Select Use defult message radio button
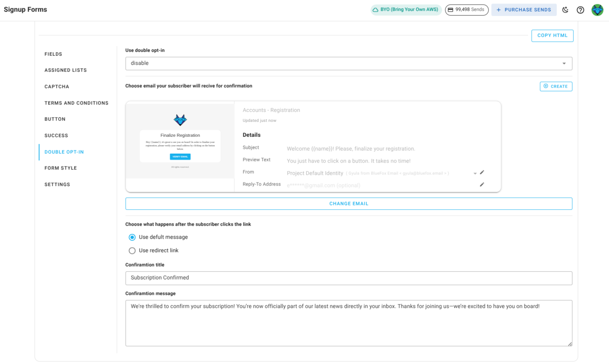The height and width of the screenshot is (364, 609). click(132, 237)
